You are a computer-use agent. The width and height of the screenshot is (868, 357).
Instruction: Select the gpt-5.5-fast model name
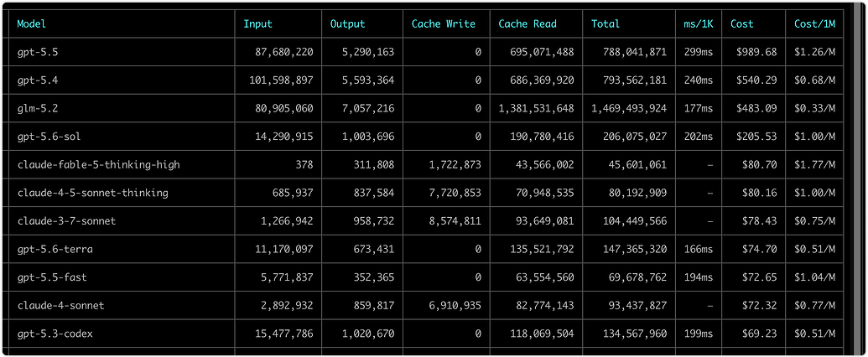tap(52, 277)
